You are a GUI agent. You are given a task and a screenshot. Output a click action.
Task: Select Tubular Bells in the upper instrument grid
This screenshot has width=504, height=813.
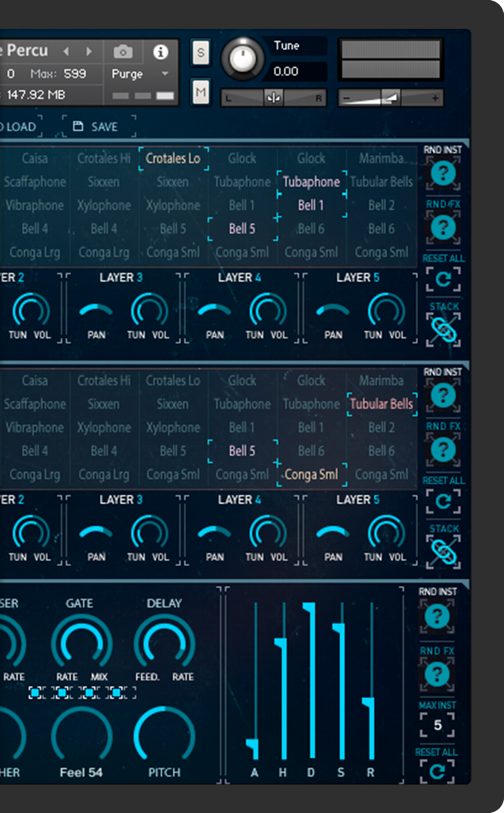pyautogui.click(x=381, y=182)
